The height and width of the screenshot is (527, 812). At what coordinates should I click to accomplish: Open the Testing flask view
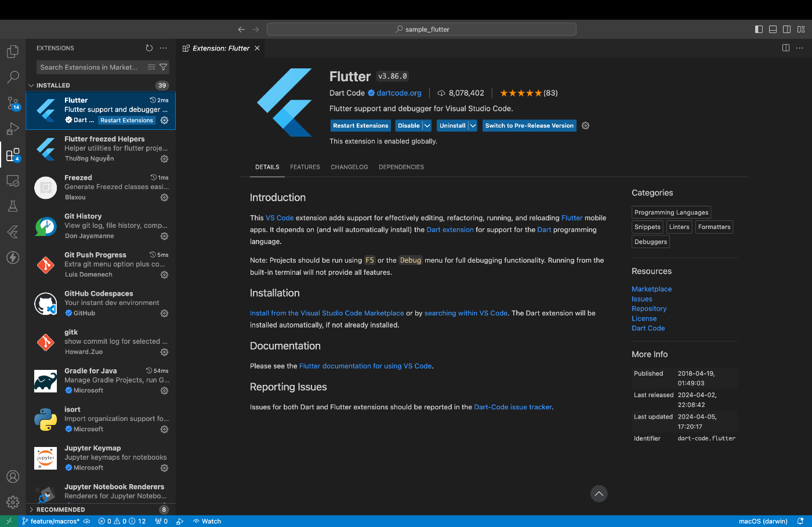click(13, 206)
